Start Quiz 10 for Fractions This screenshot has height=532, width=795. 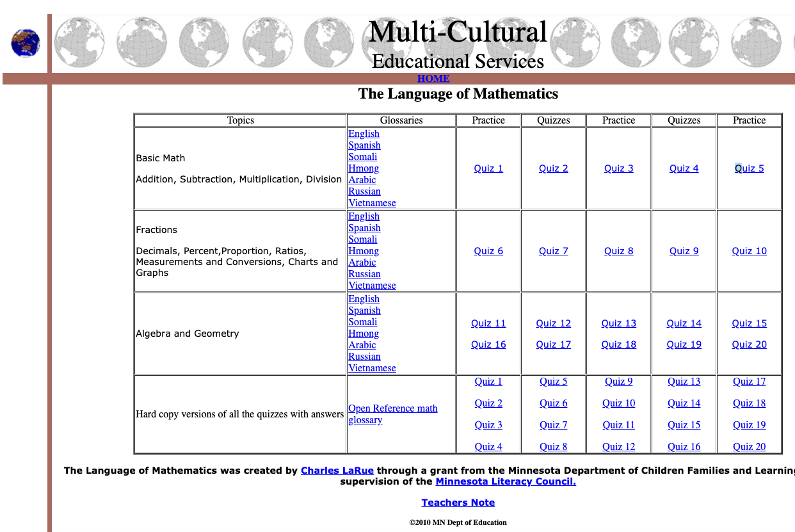coord(749,250)
